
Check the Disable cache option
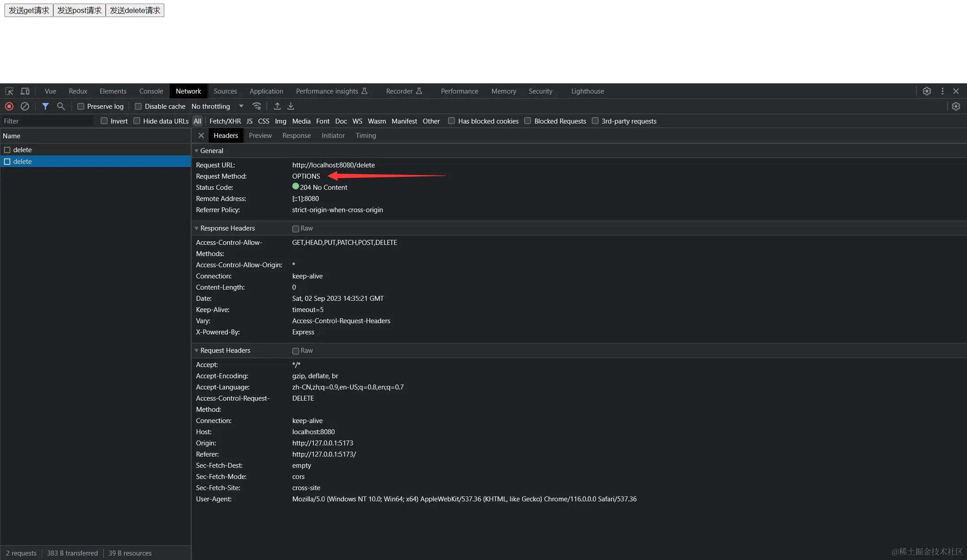pyautogui.click(x=138, y=107)
